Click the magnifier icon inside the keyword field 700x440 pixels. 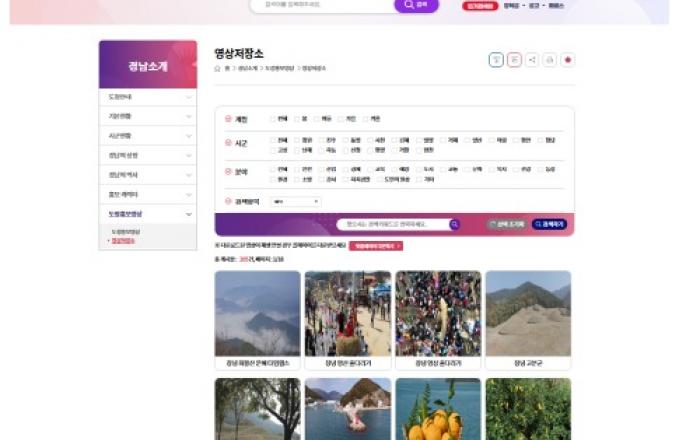tap(454, 225)
